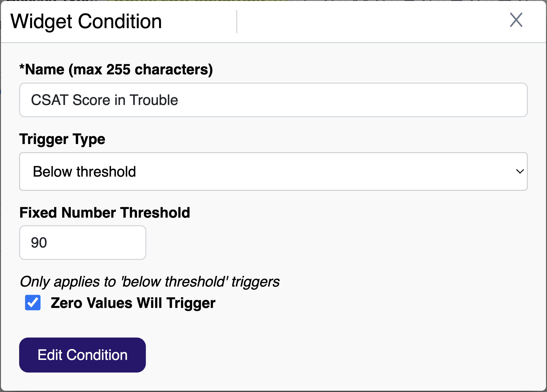Click the Zero Values Will Trigger label text
Screen dimensions: 547x392
point(133,303)
